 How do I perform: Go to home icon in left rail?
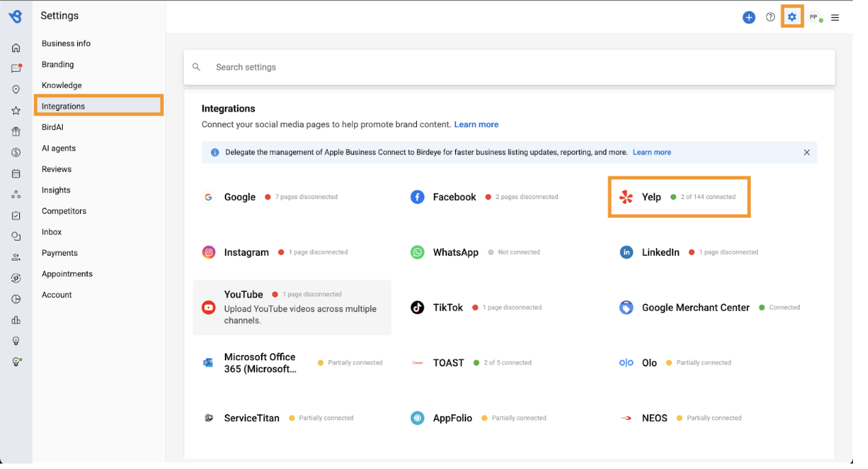coord(16,48)
